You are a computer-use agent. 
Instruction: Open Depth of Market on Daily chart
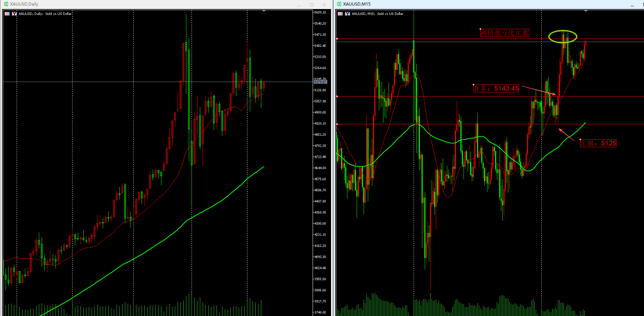pyautogui.click(x=14, y=14)
